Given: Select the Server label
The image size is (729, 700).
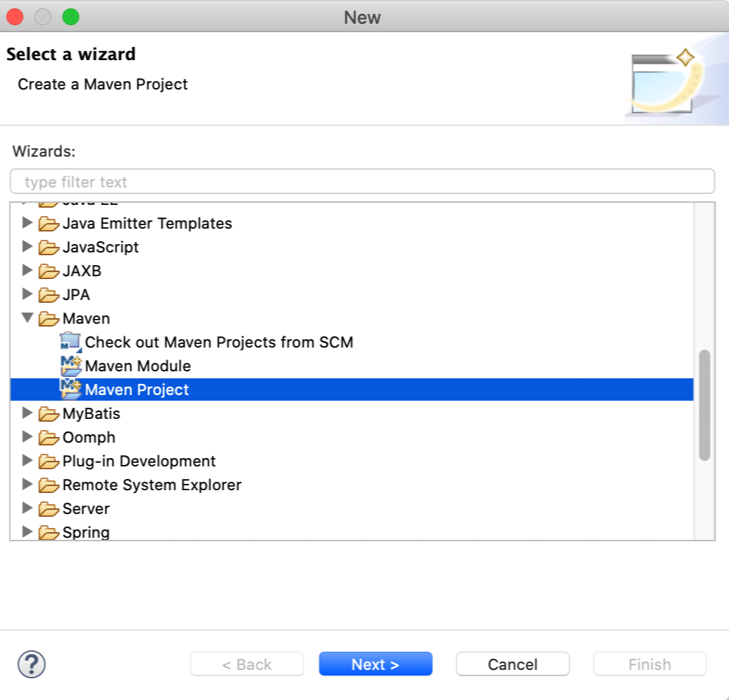Looking at the screenshot, I should [x=86, y=508].
